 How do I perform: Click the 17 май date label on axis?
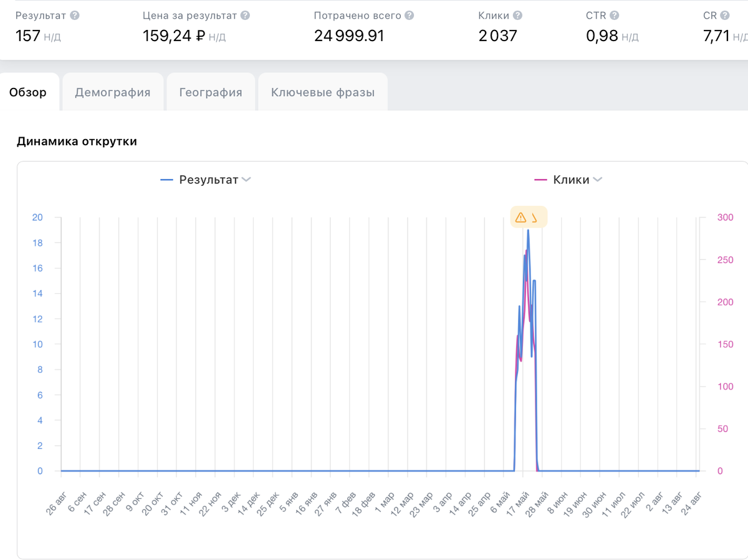[x=518, y=501]
